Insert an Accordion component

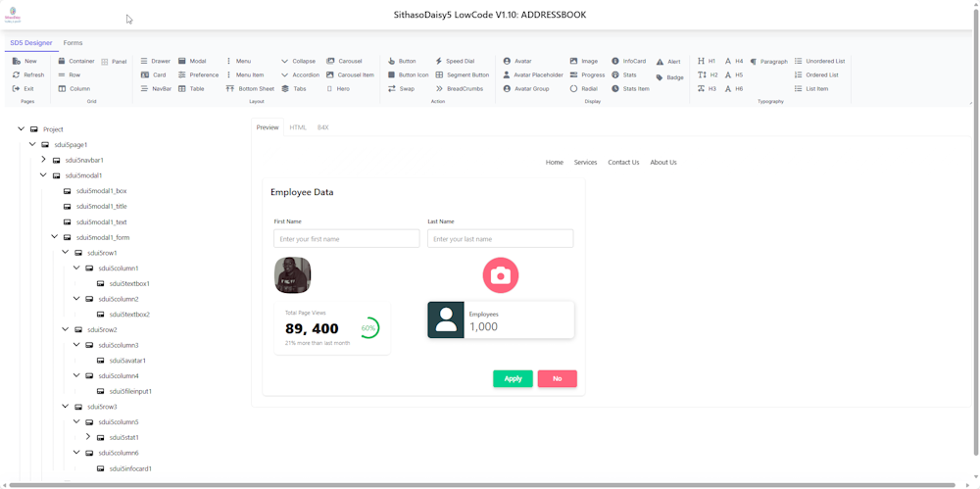(300, 75)
